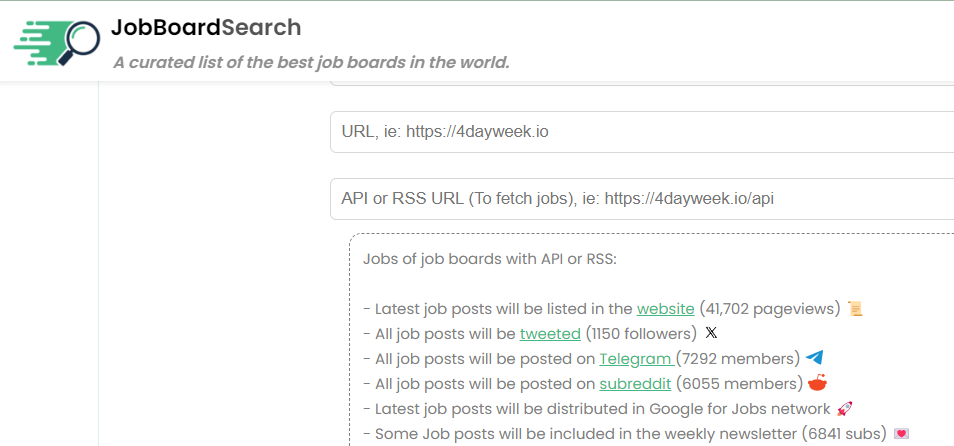
Task: Open the website link
Action: pyautogui.click(x=665, y=309)
